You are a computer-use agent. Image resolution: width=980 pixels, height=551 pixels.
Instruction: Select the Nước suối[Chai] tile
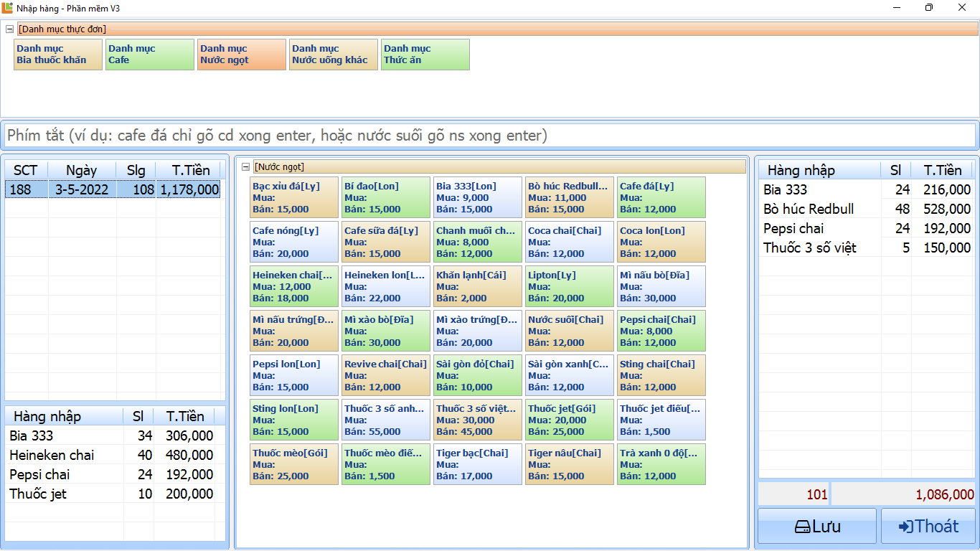click(570, 331)
